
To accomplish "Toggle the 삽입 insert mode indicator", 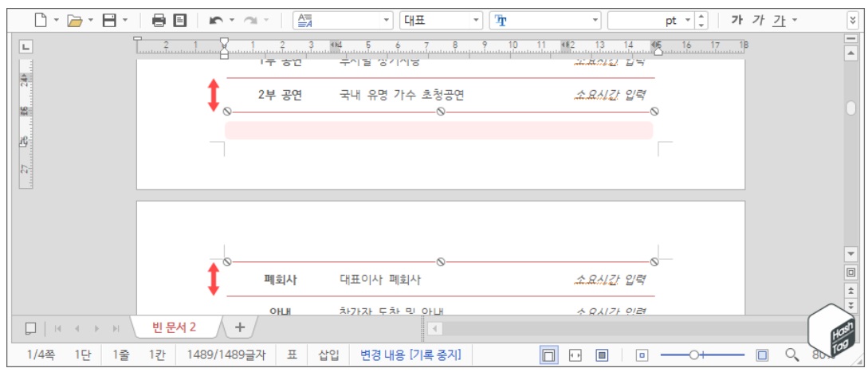I will point(328,354).
